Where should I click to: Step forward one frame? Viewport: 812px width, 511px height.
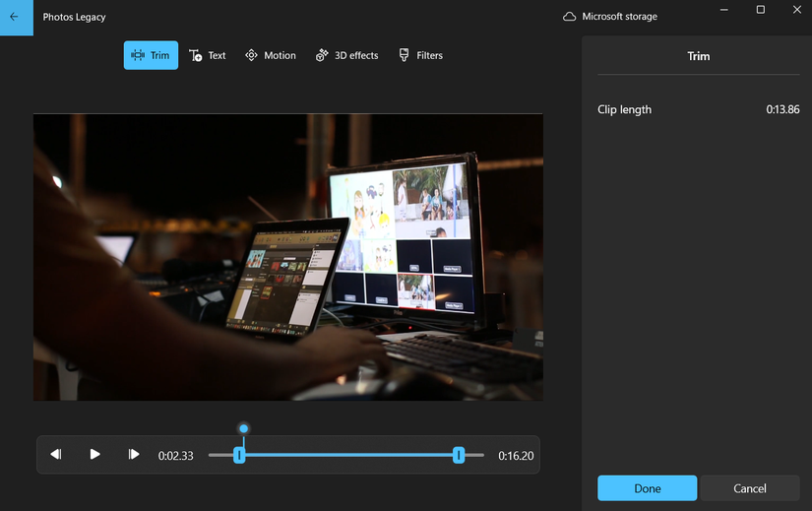pos(133,454)
